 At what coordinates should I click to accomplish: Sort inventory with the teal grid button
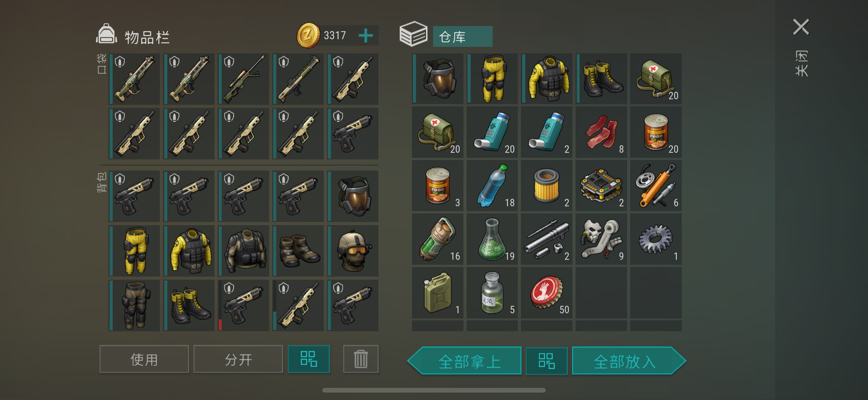309,359
